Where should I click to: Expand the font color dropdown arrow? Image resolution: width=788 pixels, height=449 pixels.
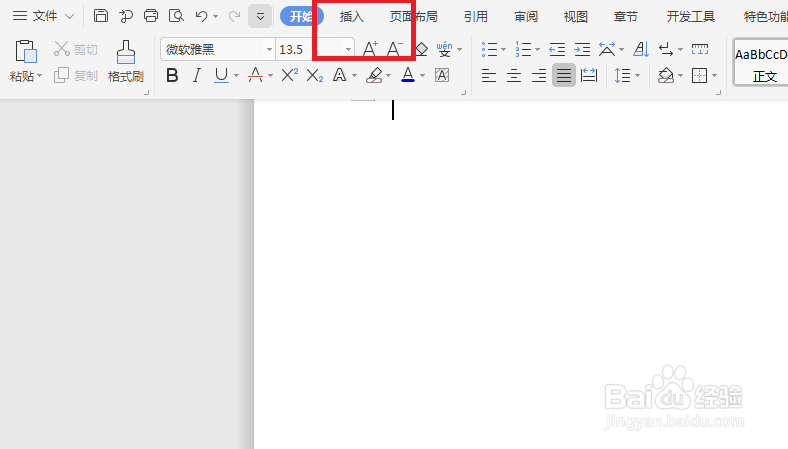point(422,76)
